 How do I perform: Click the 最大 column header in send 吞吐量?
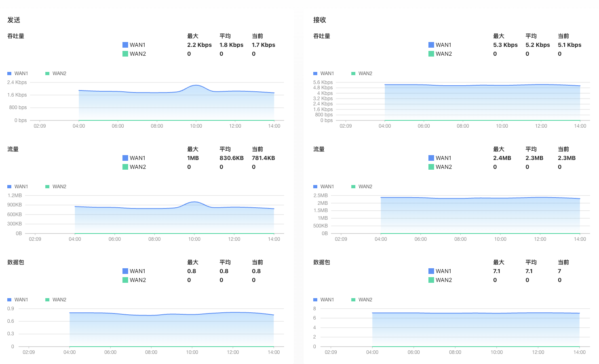pyautogui.click(x=193, y=36)
